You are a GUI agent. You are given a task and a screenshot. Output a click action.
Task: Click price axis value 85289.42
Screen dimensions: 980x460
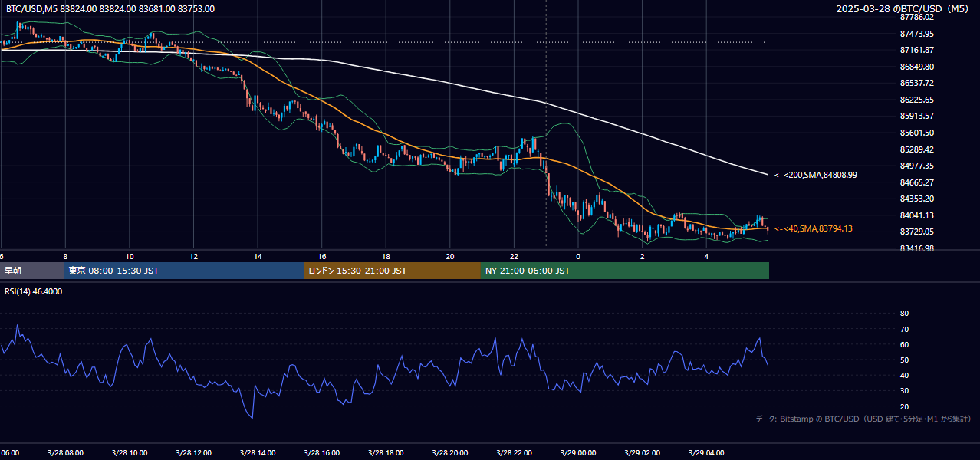coord(917,149)
